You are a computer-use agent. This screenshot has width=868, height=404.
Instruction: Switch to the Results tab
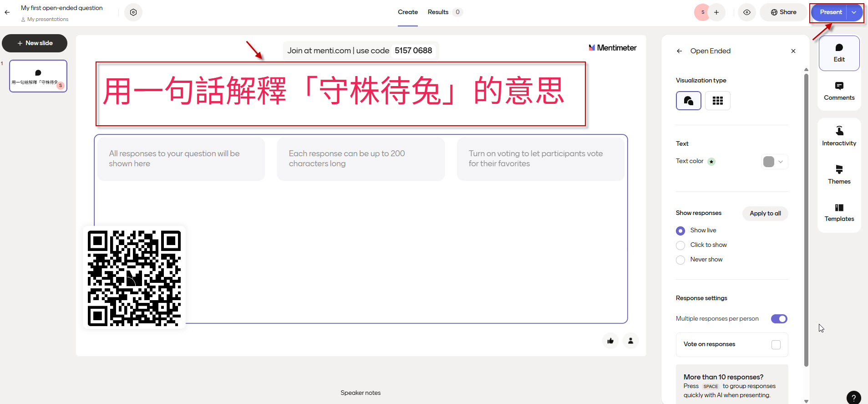(x=438, y=12)
